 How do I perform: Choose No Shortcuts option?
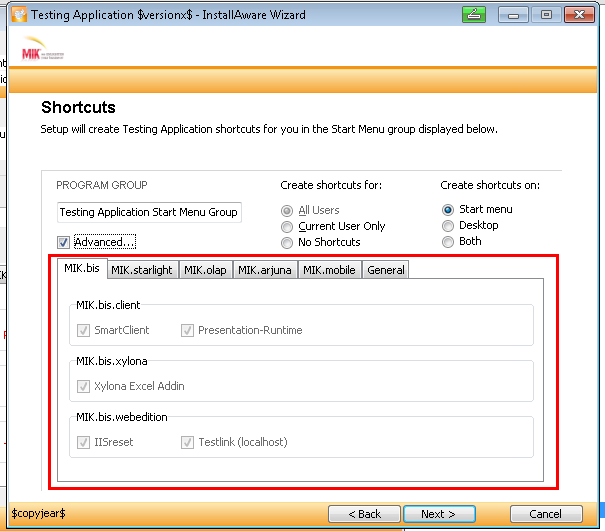pyautogui.click(x=287, y=243)
